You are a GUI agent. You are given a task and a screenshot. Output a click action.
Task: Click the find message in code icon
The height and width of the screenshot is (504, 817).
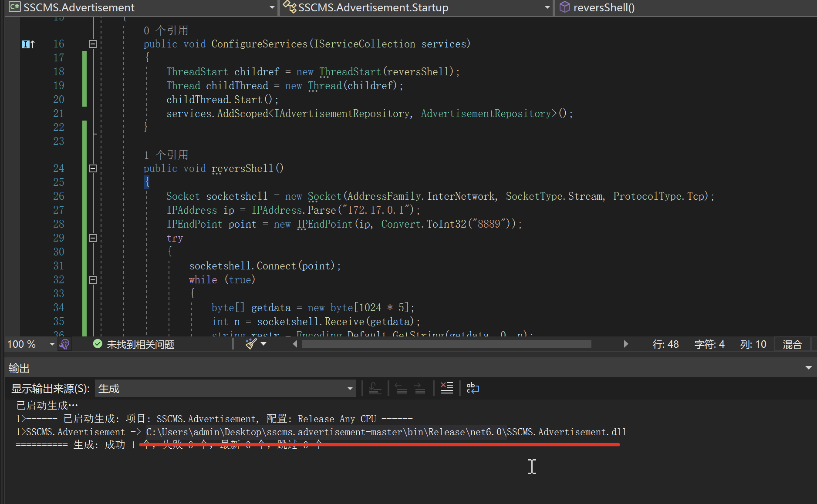click(375, 388)
